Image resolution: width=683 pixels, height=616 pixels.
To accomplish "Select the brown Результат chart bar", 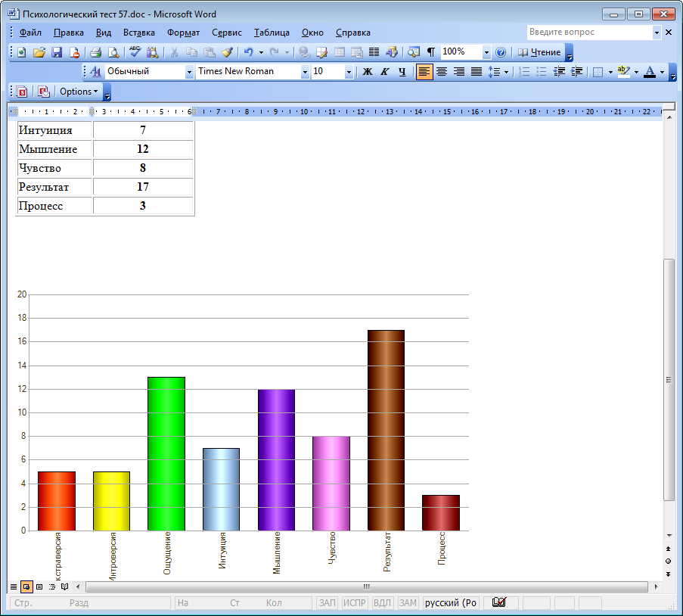I will coord(386,431).
